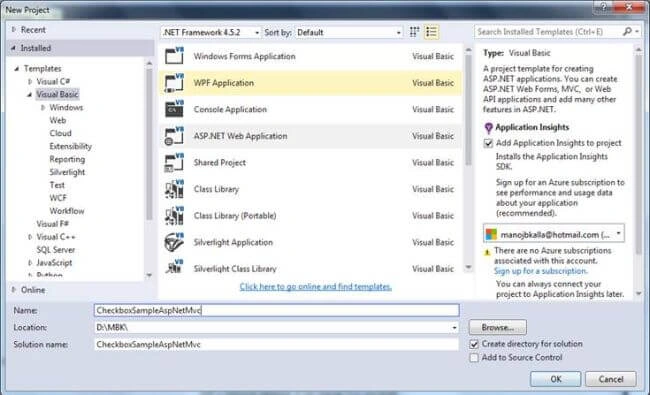Click the tree panel scroll-down arrow

coord(149,275)
